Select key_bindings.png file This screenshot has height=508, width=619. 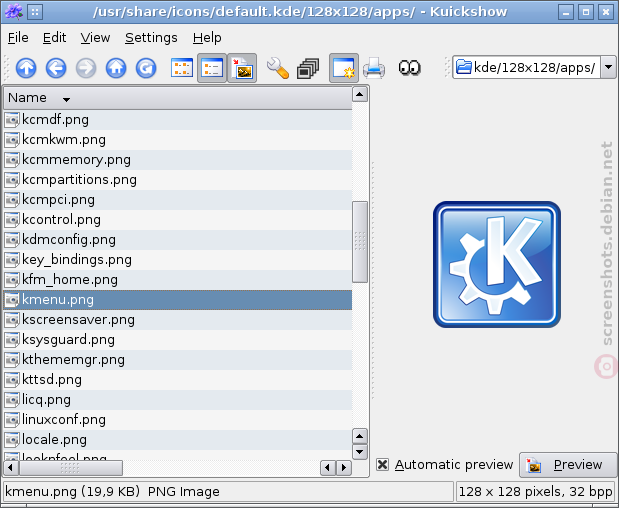pyautogui.click(x=177, y=260)
